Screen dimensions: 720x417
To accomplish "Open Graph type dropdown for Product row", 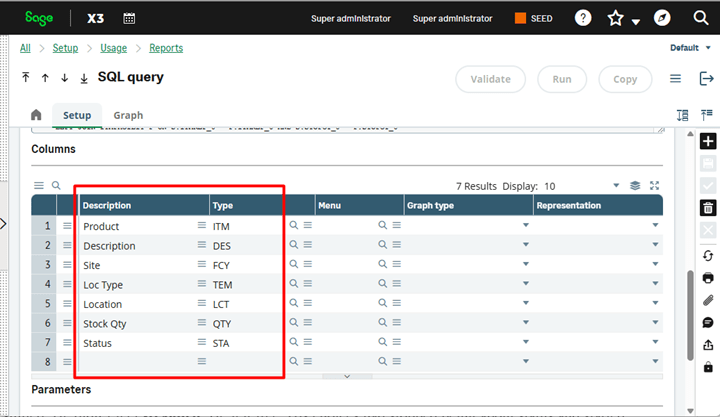I will click(525, 227).
